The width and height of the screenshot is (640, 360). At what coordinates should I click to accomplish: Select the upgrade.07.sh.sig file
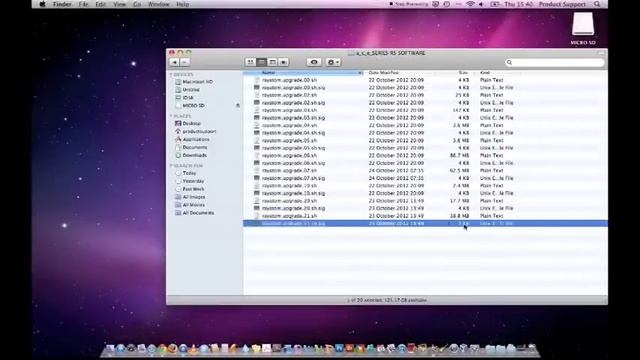tap(425, 178)
